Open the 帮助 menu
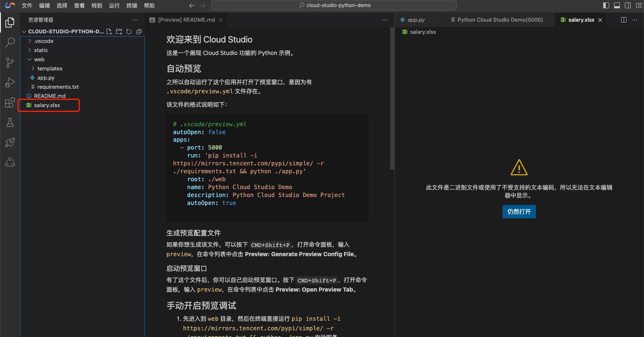 coord(149,5)
